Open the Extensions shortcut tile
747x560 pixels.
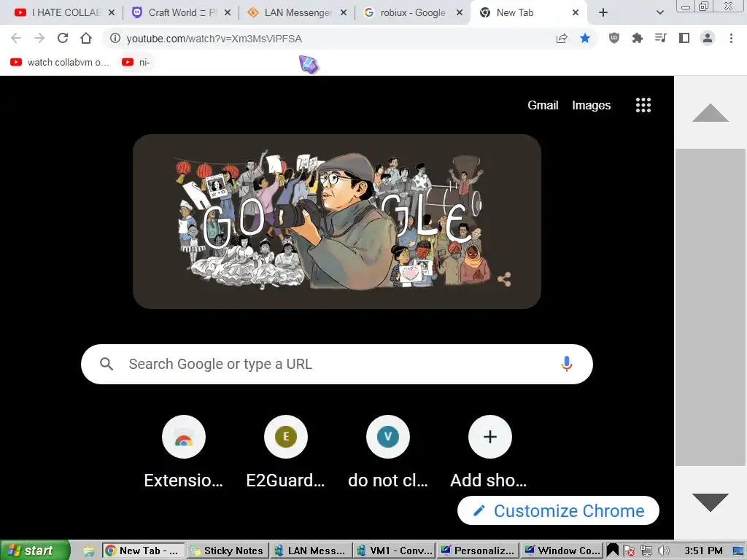point(183,452)
